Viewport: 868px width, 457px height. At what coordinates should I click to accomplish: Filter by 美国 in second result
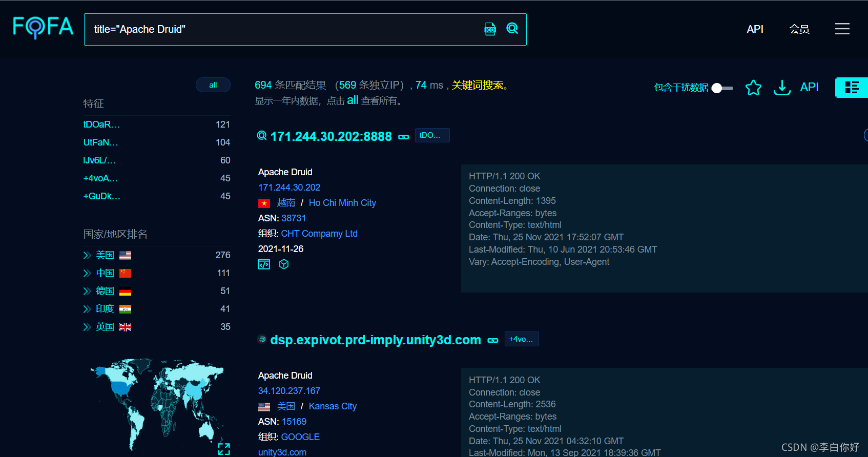286,406
